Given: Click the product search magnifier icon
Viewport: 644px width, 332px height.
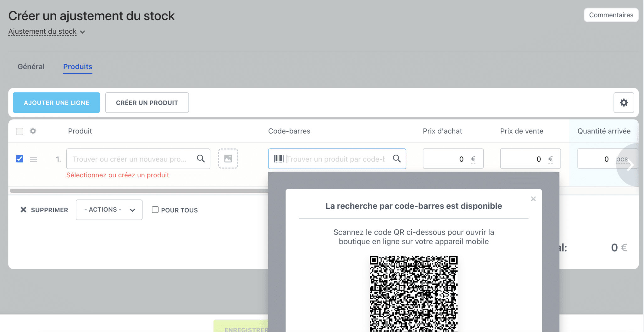Looking at the screenshot, I should (x=201, y=158).
